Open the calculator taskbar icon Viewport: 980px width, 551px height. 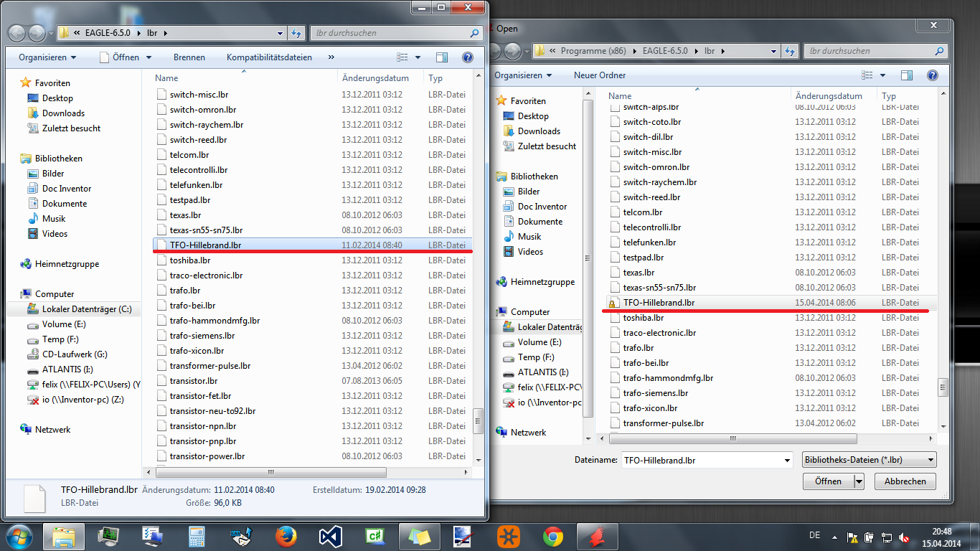click(197, 536)
